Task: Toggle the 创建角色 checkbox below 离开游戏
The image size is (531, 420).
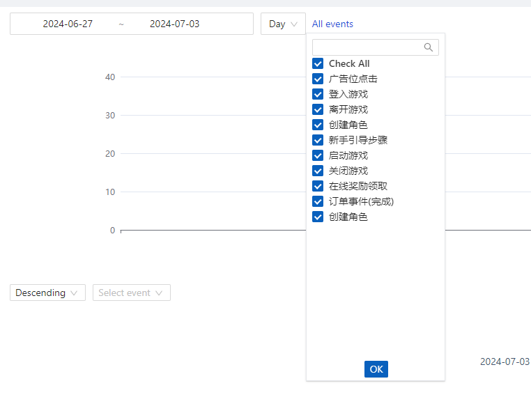Action: (x=318, y=125)
